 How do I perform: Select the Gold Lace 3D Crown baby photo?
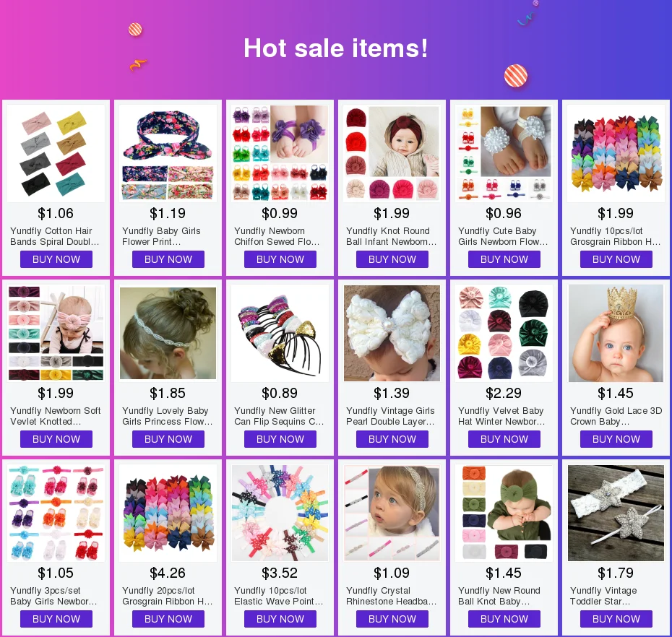pyautogui.click(x=616, y=333)
